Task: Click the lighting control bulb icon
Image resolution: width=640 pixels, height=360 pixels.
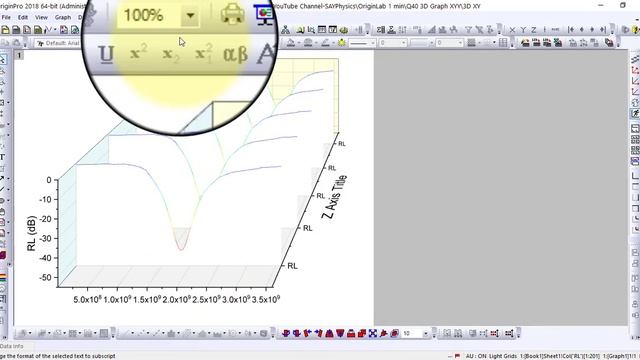Action: (342, 43)
